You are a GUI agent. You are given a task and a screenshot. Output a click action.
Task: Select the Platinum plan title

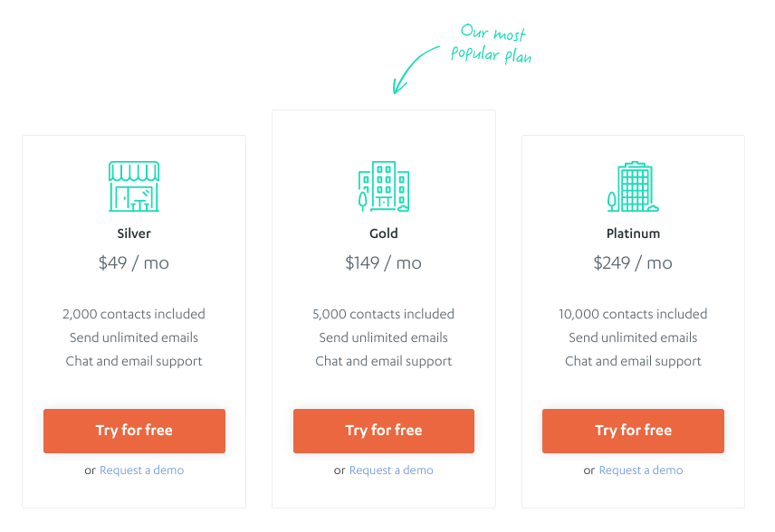(633, 233)
